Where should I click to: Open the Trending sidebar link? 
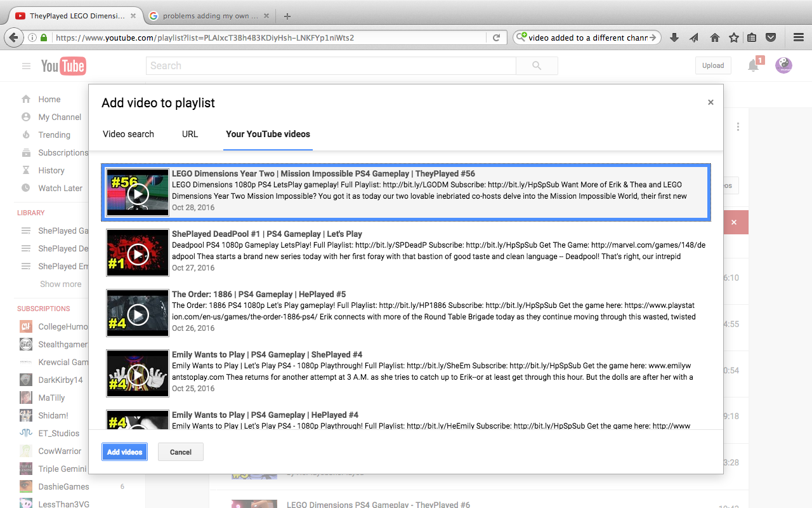pyautogui.click(x=54, y=135)
